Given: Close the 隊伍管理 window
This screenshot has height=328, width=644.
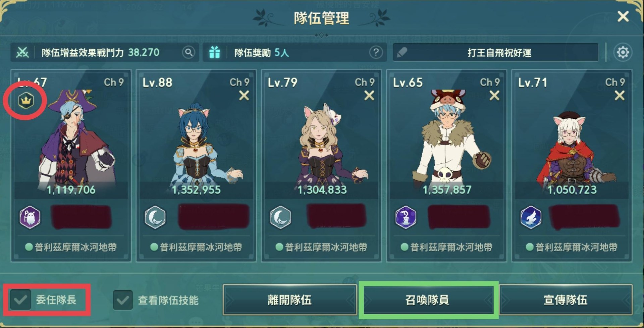Looking at the screenshot, I should [623, 16].
